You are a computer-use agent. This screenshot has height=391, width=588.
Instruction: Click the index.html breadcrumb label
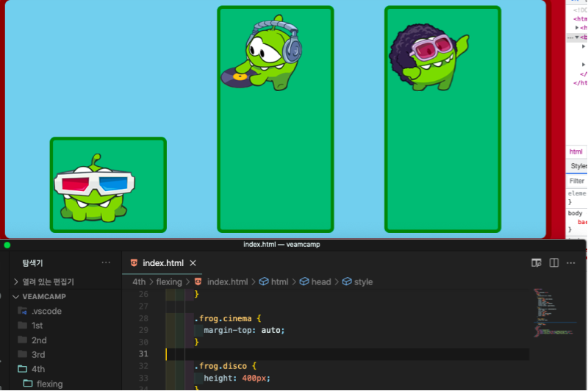tap(227, 281)
